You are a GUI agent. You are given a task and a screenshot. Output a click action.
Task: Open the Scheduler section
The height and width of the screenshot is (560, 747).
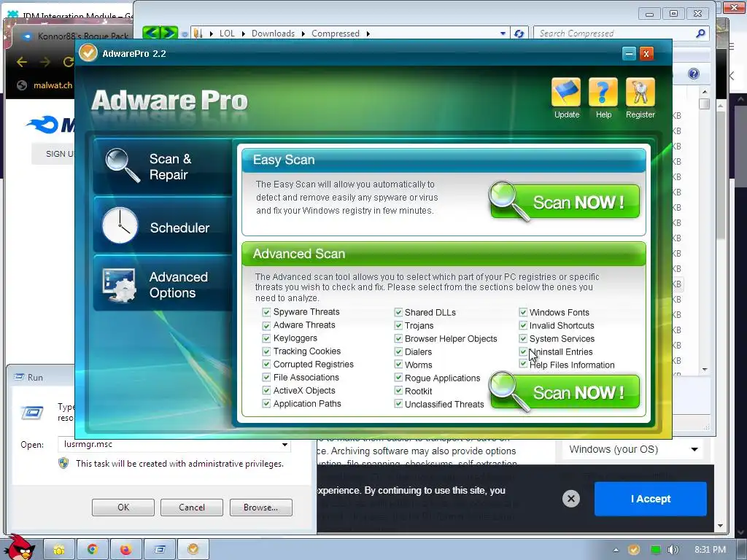pos(163,226)
